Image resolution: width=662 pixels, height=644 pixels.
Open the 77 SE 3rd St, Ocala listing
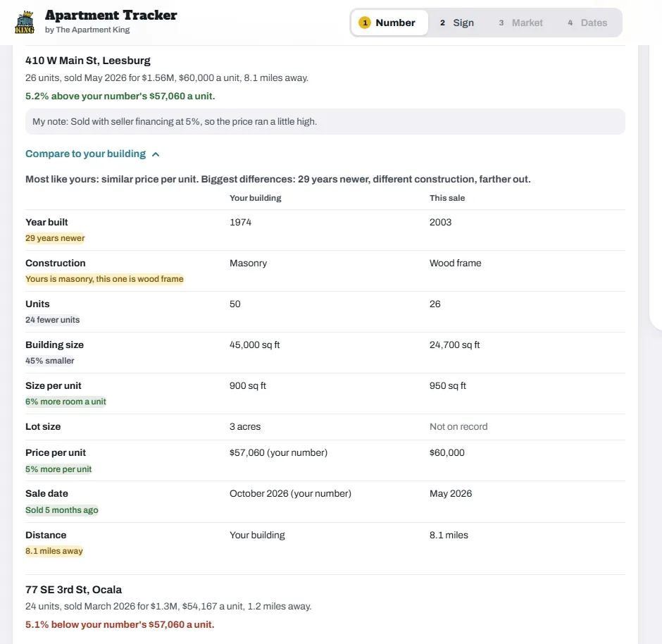click(x=73, y=590)
